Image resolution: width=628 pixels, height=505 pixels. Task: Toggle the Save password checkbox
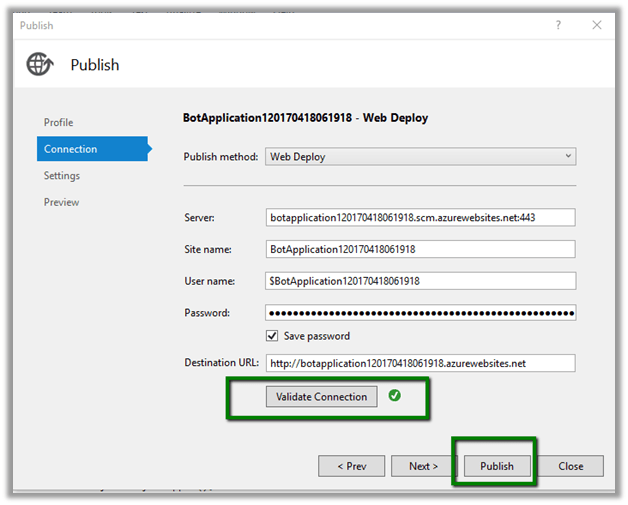click(272, 336)
